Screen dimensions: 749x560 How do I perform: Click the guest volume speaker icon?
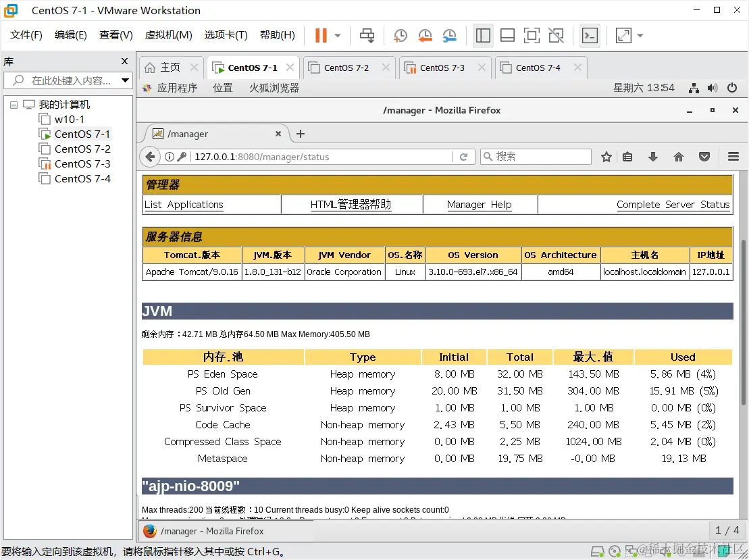click(713, 88)
